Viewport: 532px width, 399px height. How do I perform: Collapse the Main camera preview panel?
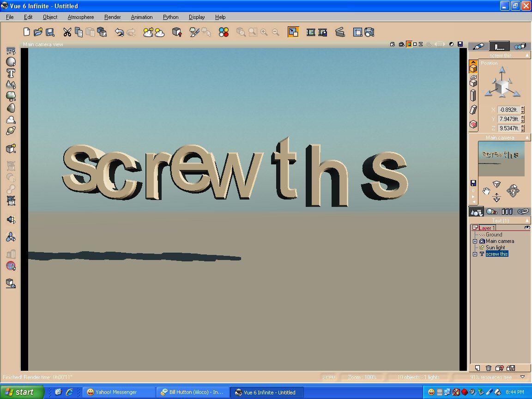528,138
